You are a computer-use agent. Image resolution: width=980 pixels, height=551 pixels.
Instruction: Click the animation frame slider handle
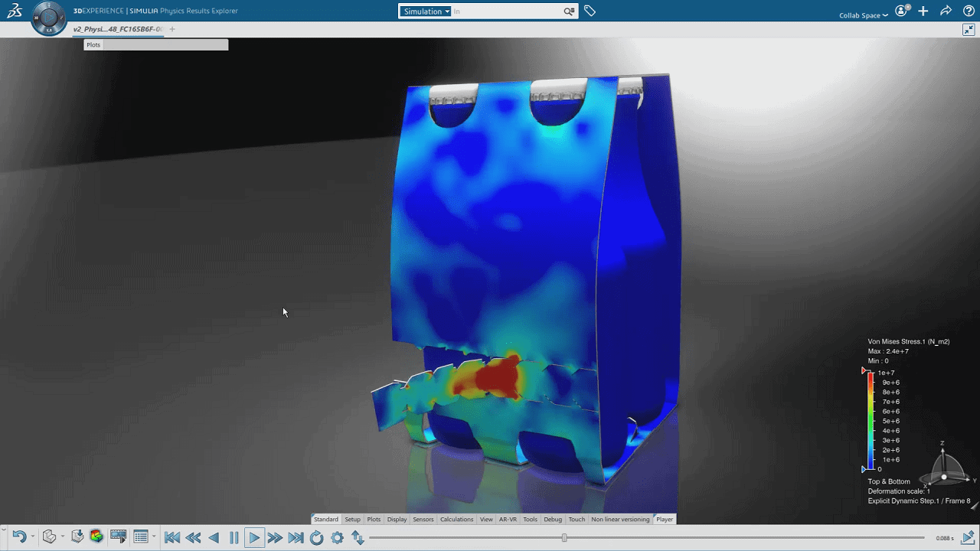click(564, 538)
